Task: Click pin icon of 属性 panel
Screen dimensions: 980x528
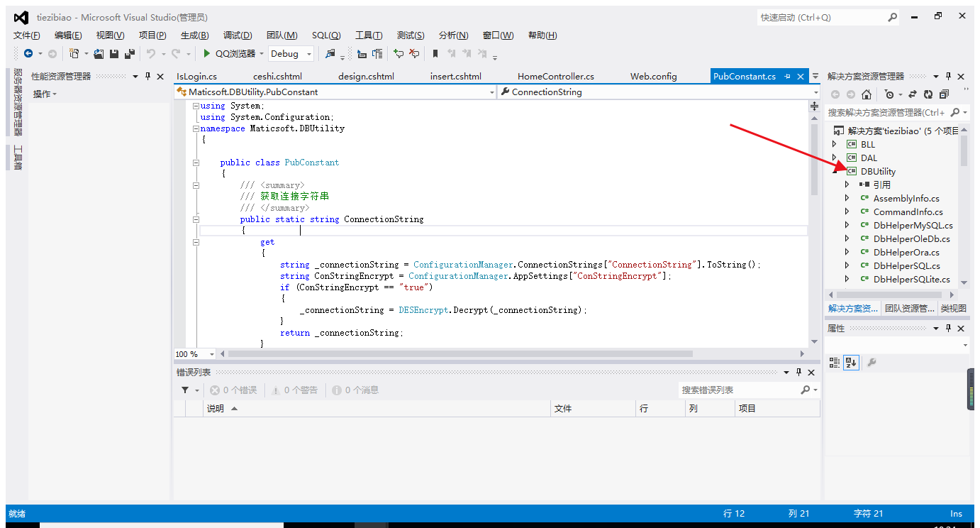Action: click(948, 329)
